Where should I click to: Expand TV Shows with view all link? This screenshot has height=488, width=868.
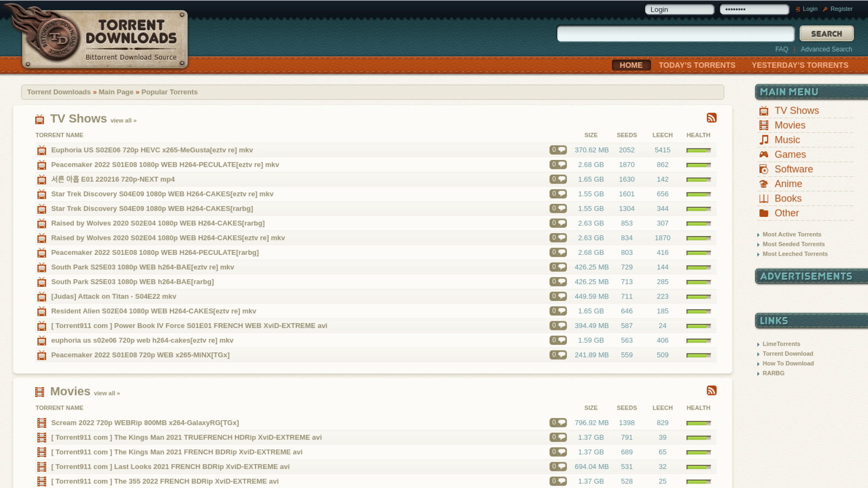pos(123,121)
